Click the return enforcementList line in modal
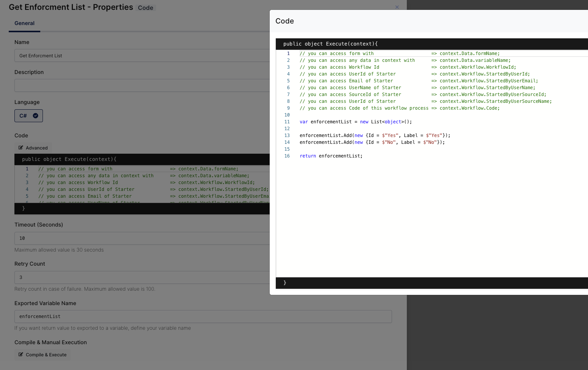 [331, 156]
